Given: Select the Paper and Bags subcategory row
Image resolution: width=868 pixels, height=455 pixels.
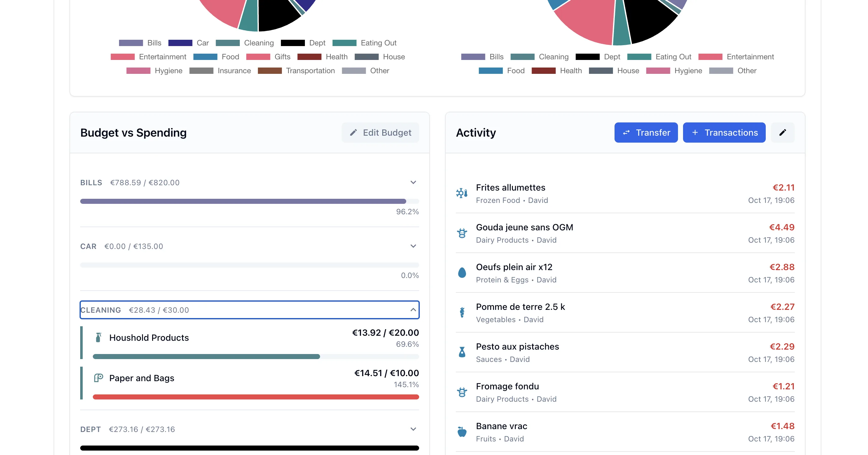Looking at the screenshot, I should [250, 383].
